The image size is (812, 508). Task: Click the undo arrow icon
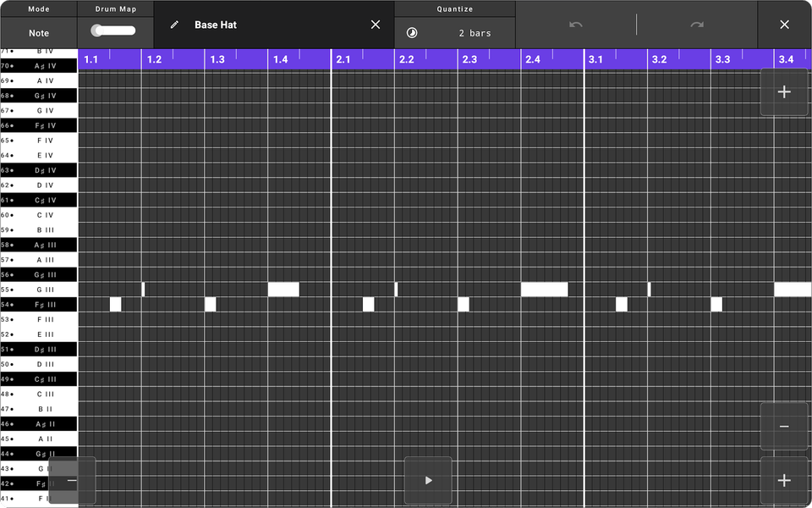tap(576, 25)
